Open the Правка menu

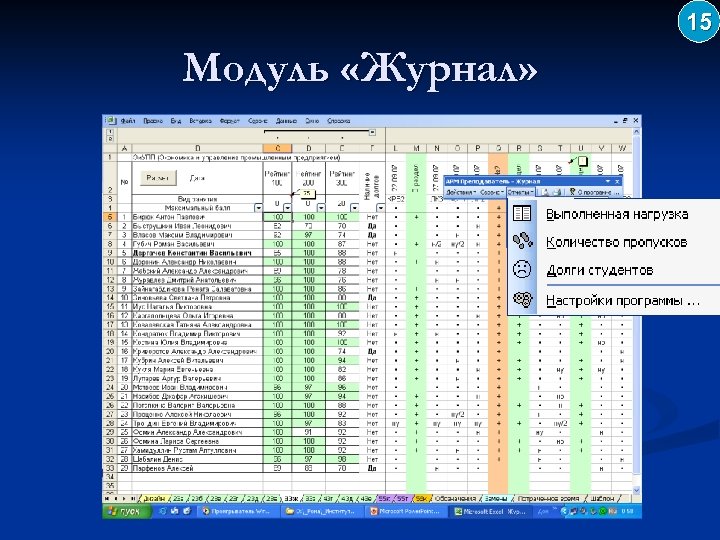pyautogui.click(x=153, y=121)
